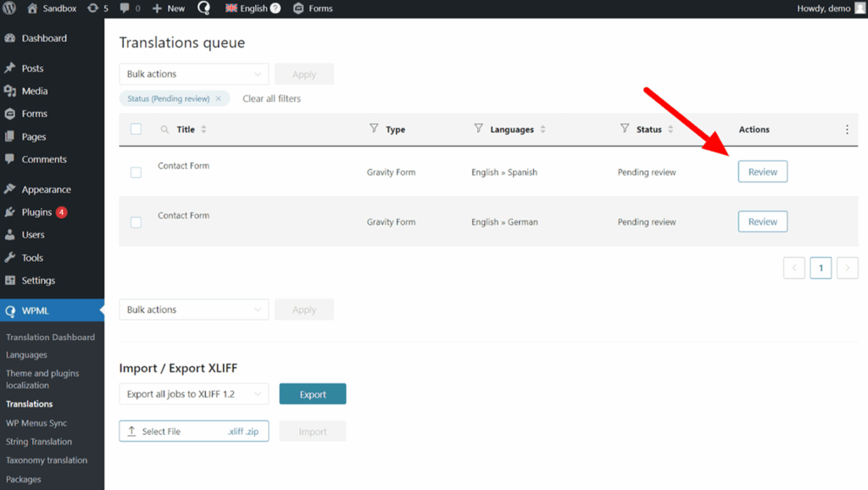
Task: Click the demo user avatar
Action: click(x=860, y=8)
